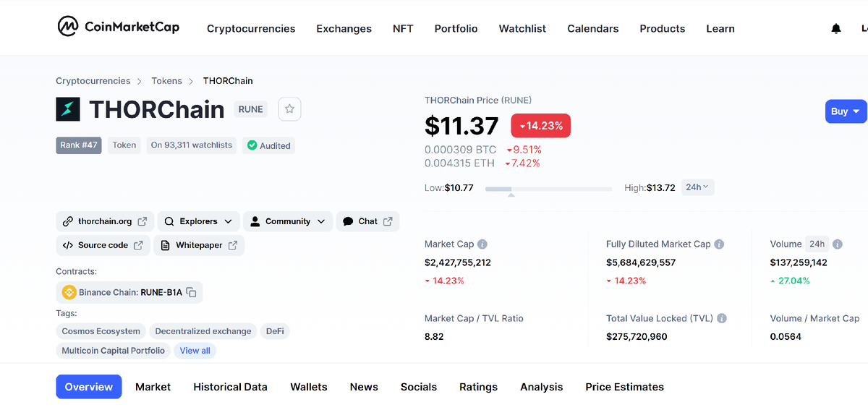Click the $11.37 price value
Viewport: 868px width, 410px height.
coord(461,126)
